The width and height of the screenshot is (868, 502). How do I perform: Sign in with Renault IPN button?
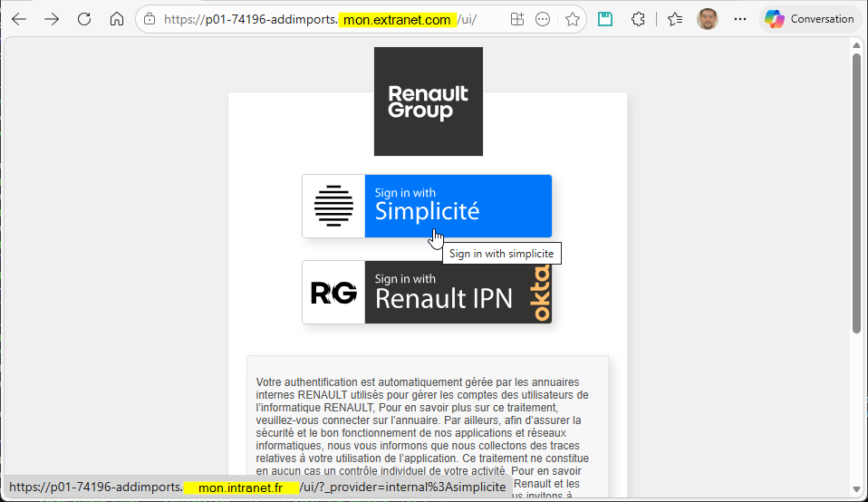427,293
